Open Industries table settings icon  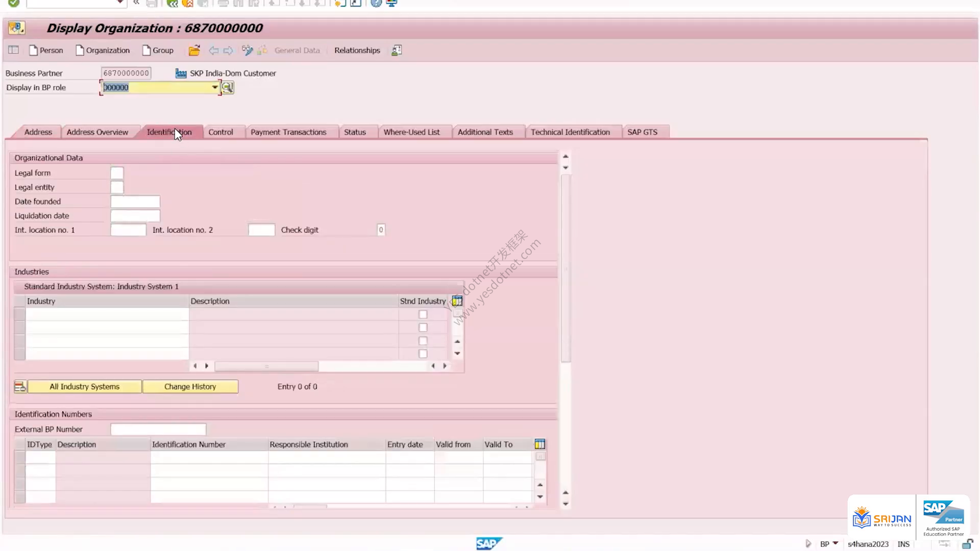click(457, 301)
